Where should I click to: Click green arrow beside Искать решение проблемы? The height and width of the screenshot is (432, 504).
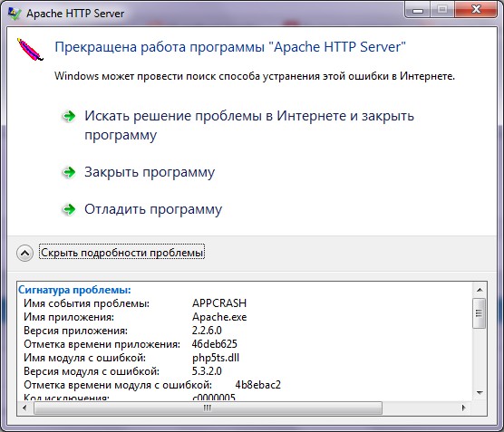[x=69, y=116]
